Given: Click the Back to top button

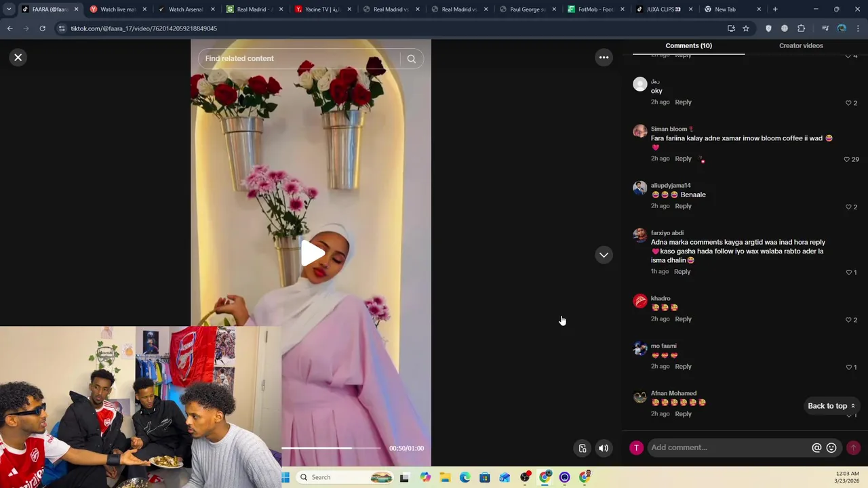Looking at the screenshot, I should click(831, 406).
